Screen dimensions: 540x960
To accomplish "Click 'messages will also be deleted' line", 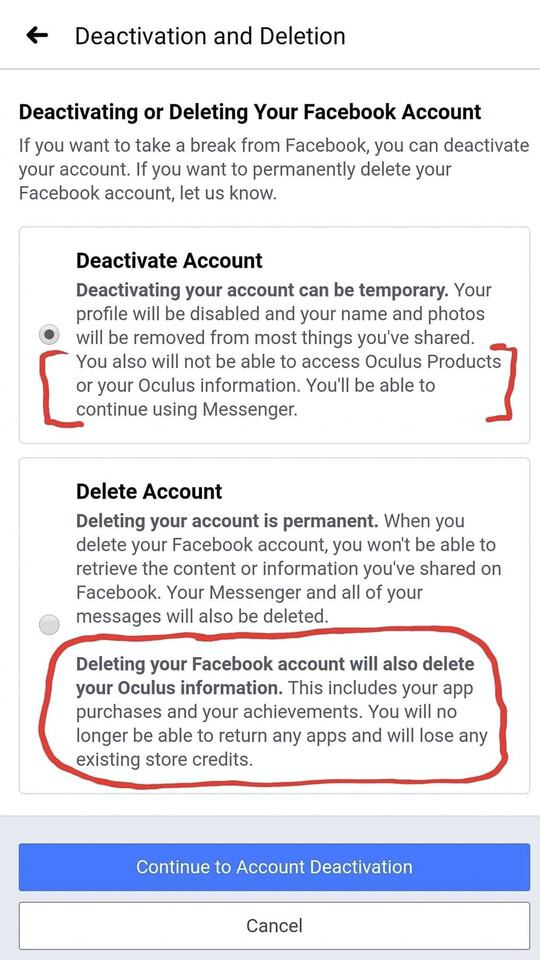I will 202,617.
